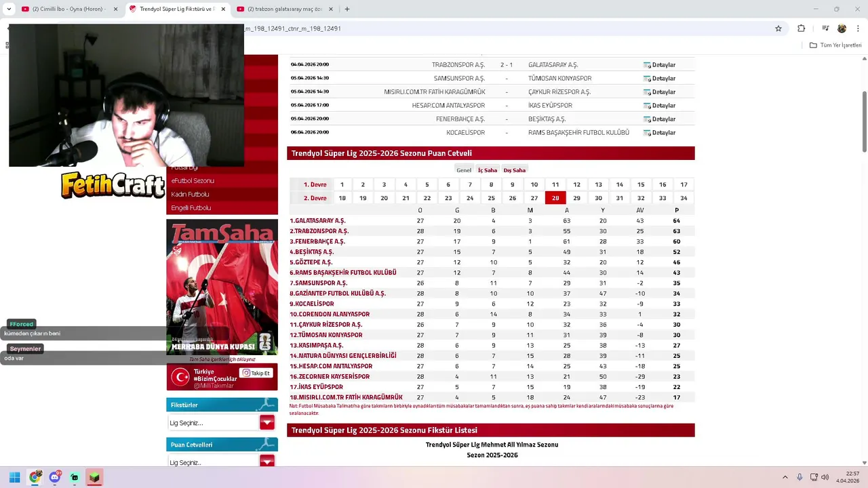Close the Cimilli İbo YouTube tab
This screenshot has height=488, width=868.
116,9
